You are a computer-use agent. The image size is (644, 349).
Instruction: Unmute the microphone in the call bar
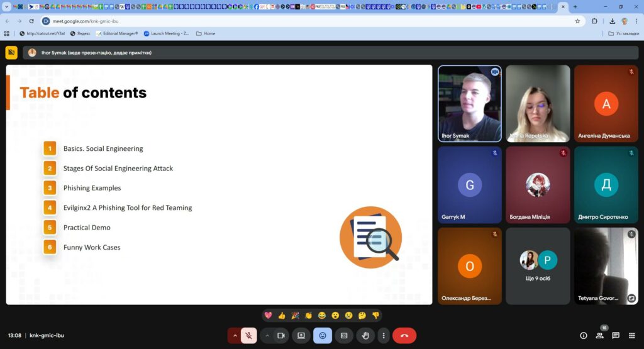coord(249,336)
